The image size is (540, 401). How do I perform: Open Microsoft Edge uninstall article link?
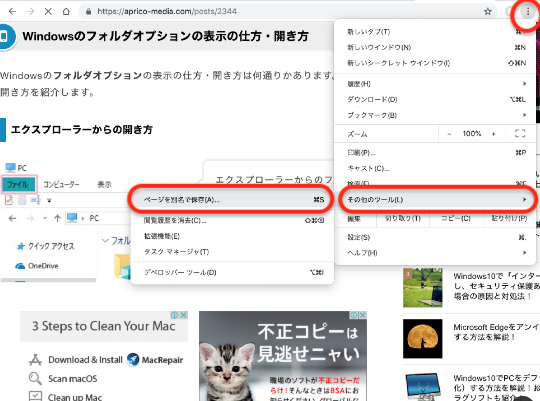496,332
